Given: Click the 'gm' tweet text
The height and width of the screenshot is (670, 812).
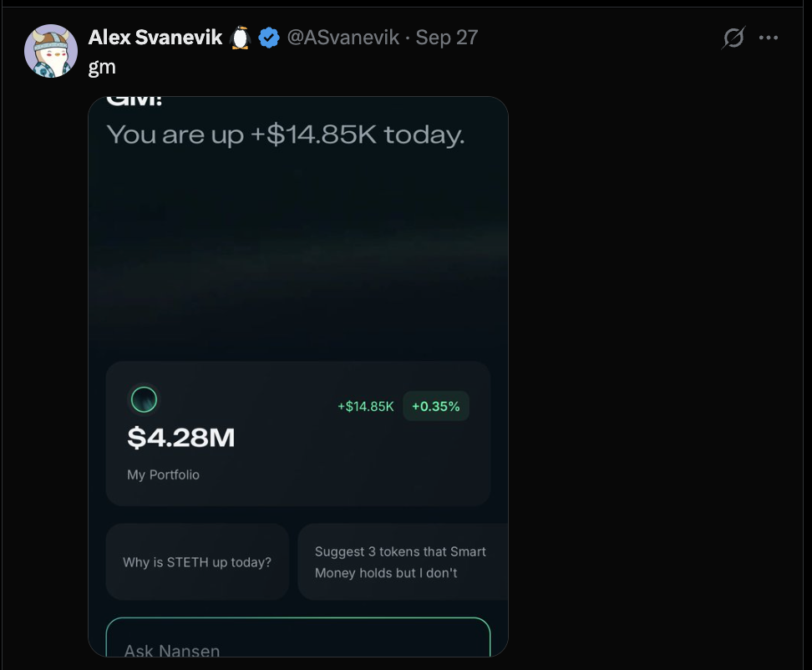Looking at the screenshot, I should pyautogui.click(x=102, y=68).
